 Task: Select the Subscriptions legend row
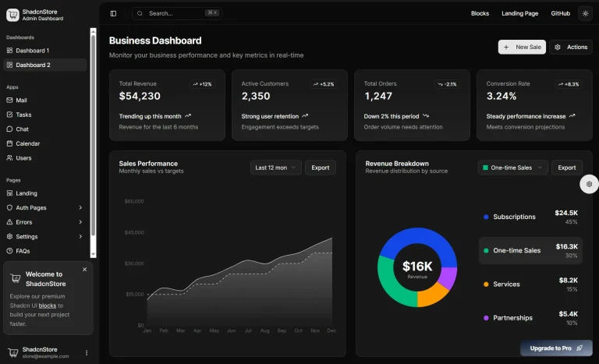click(530, 217)
